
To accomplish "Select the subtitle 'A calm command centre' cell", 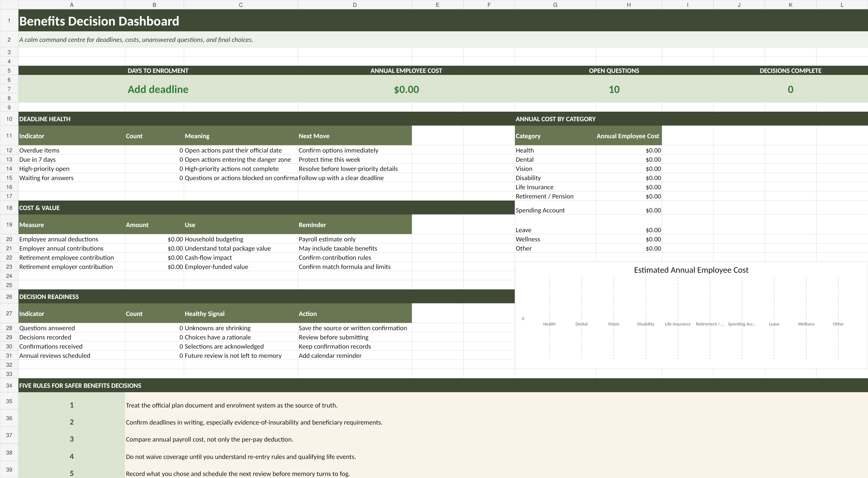I will click(x=443, y=39).
